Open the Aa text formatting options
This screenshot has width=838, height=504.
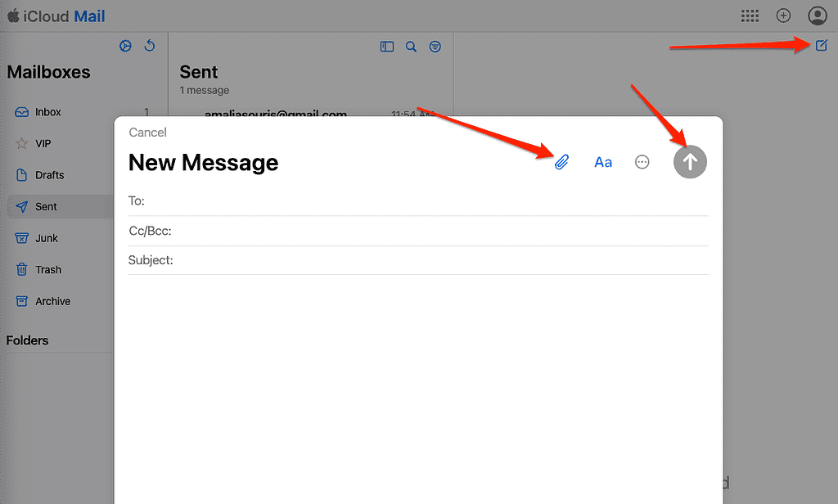pyautogui.click(x=603, y=162)
